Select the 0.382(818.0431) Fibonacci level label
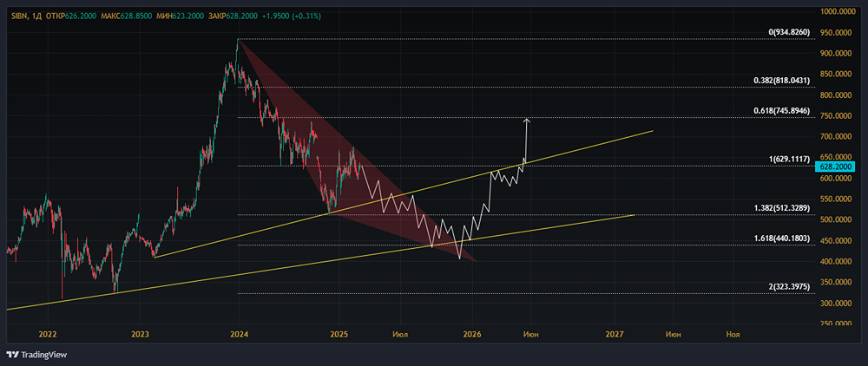The width and height of the screenshot is (868, 366). click(782, 81)
